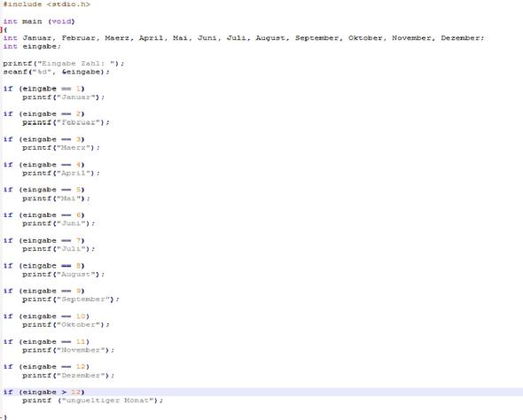Click the printf("August") statement

[63, 275]
